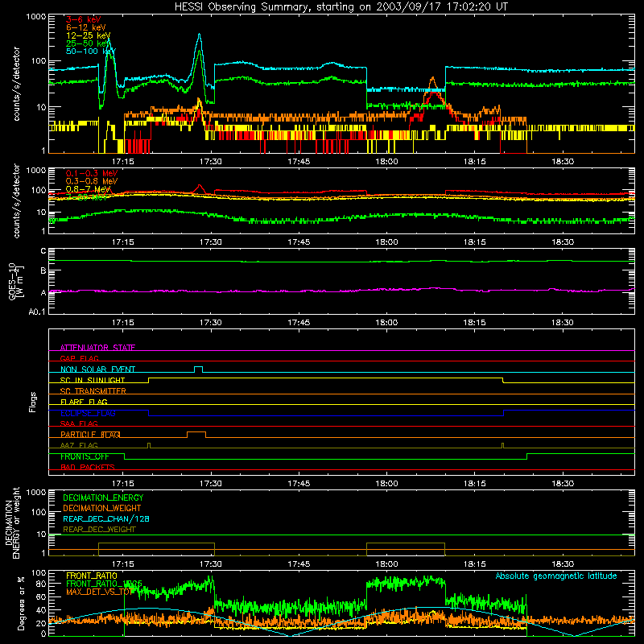Image resolution: width=644 pixels, height=644 pixels.
Task: Click the Absolute geomagnetic latitude label
Action: pos(556,576)
